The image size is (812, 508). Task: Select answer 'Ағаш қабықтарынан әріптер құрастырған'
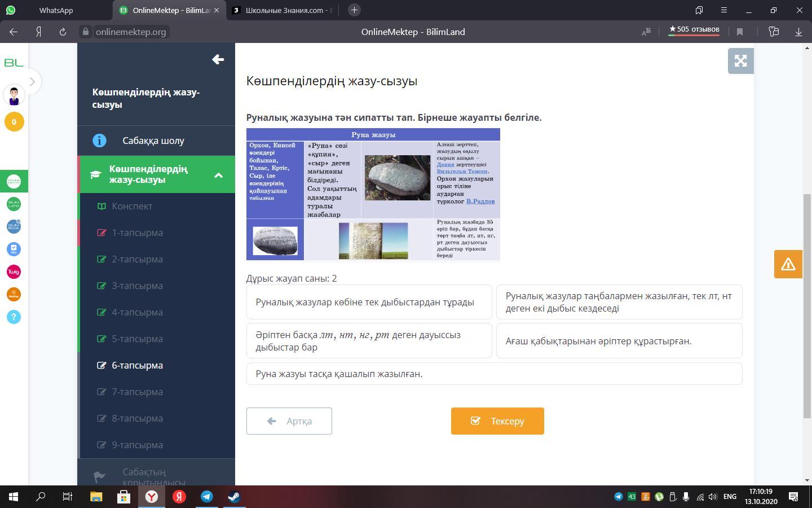click(x=619, y=341)
